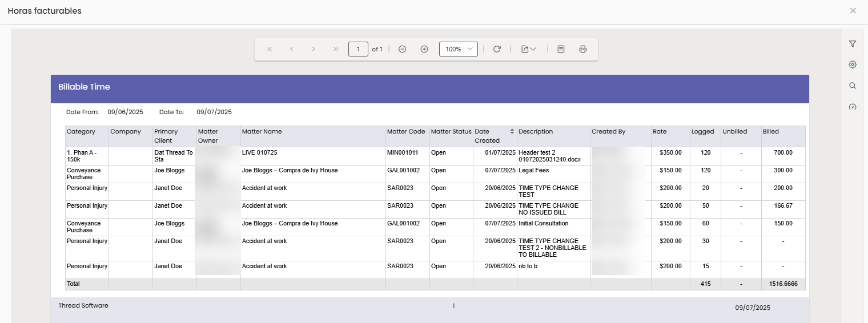Click the nb to b description
Viewport: 868px width, 323px height.
click(x=529, y=267)
